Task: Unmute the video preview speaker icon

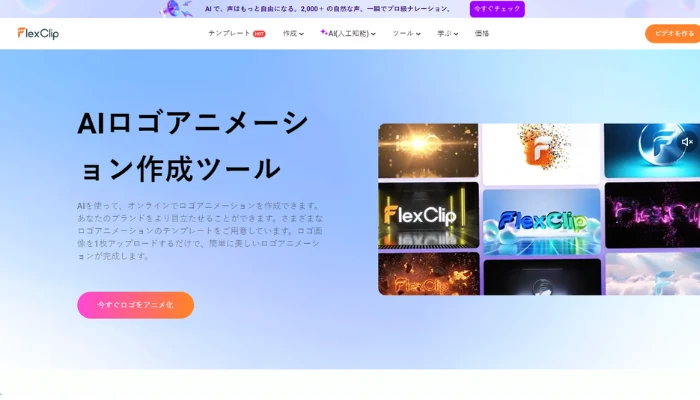Action: pos(687,142)
